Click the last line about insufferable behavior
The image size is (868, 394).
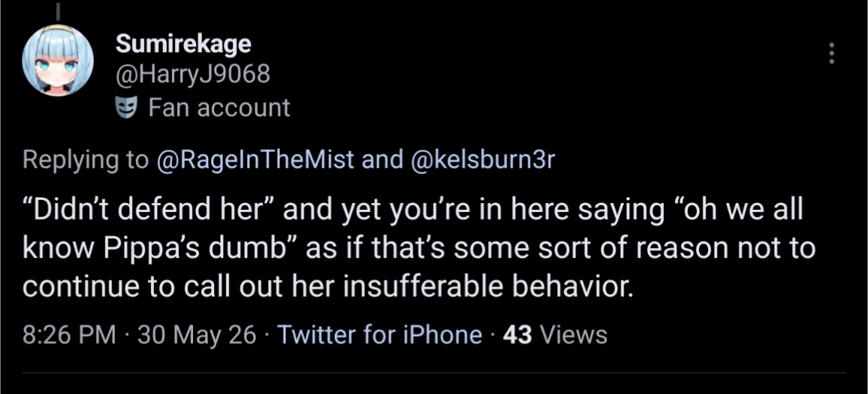328,287
